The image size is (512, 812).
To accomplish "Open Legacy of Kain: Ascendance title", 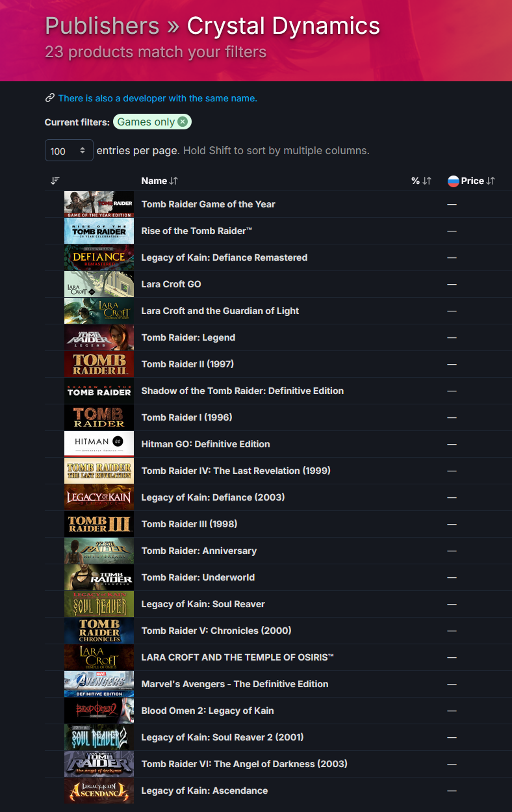I will coord(205,791).
